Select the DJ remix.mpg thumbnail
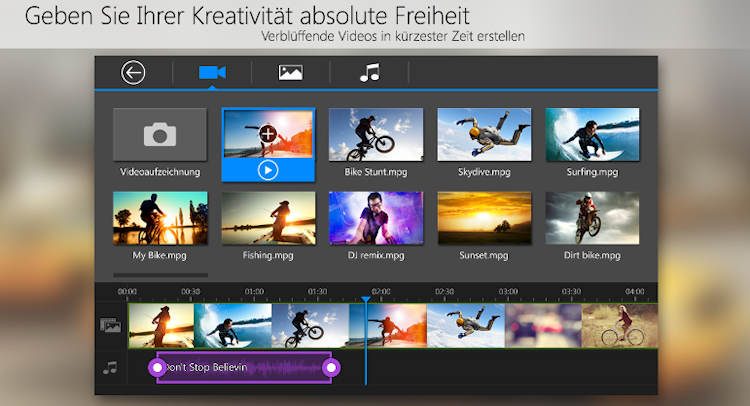 [x=376, y=218]
